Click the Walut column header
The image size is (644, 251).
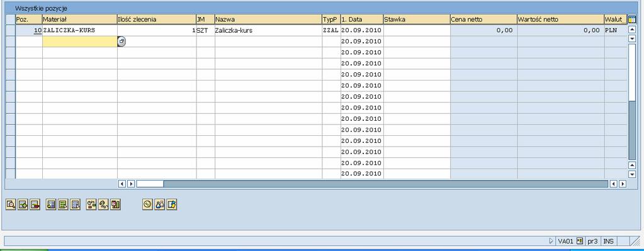point(615,20)
